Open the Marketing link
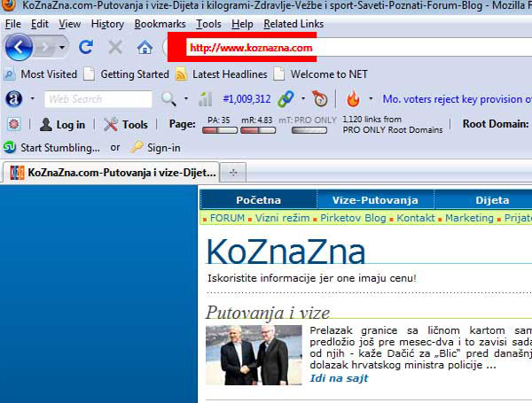The image size is (532, 403). pyautogui.click(x=469, y=218)
